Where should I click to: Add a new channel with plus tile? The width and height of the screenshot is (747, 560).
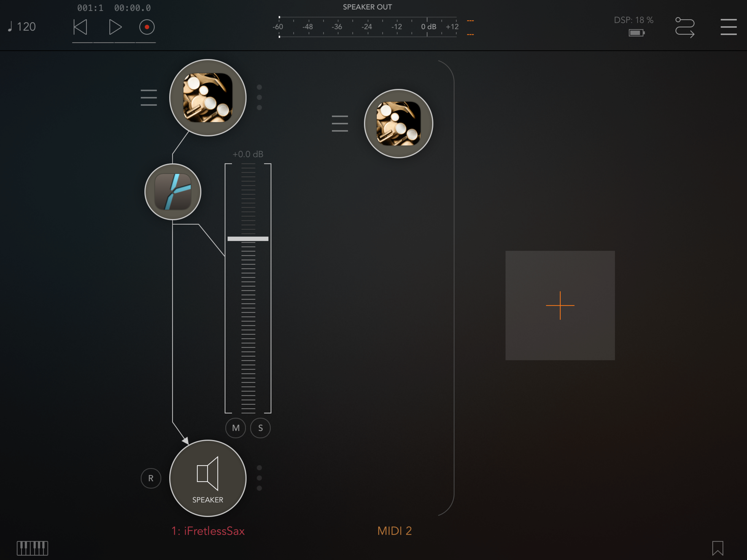pyautogui.click(x=560, y=305)
